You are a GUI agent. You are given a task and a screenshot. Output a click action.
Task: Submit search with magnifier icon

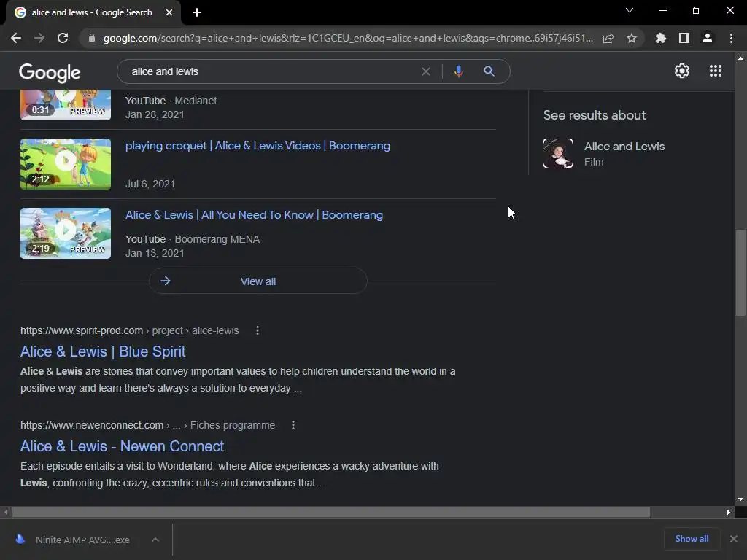click(489, 71)
